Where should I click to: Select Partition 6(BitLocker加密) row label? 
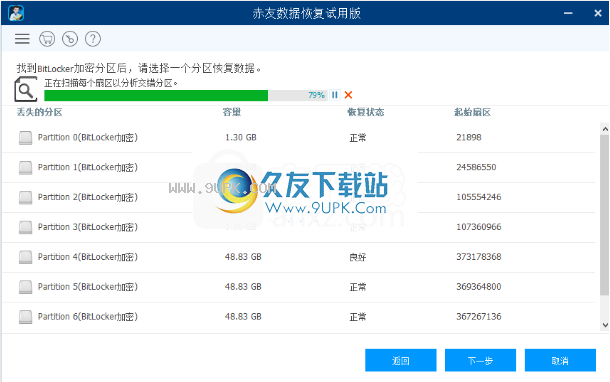click(88, 317)
